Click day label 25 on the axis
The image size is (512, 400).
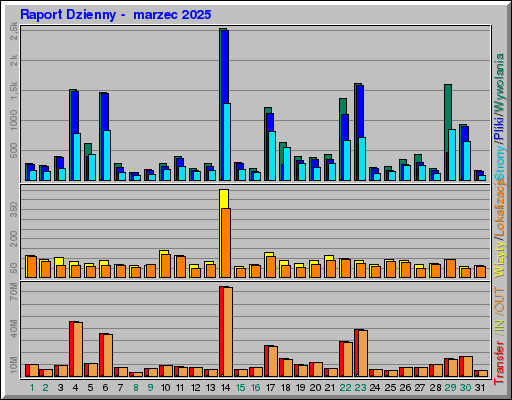[390, 388]
